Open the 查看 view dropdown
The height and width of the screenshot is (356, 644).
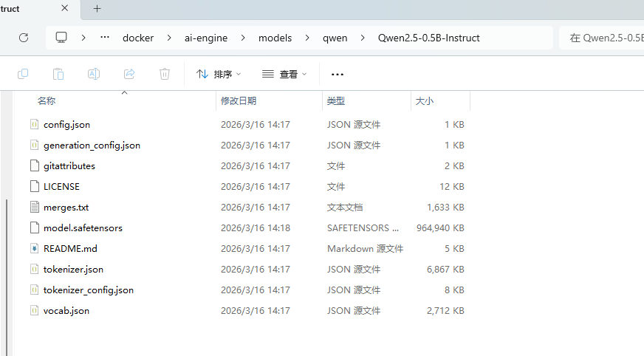[x=284, y=75]
